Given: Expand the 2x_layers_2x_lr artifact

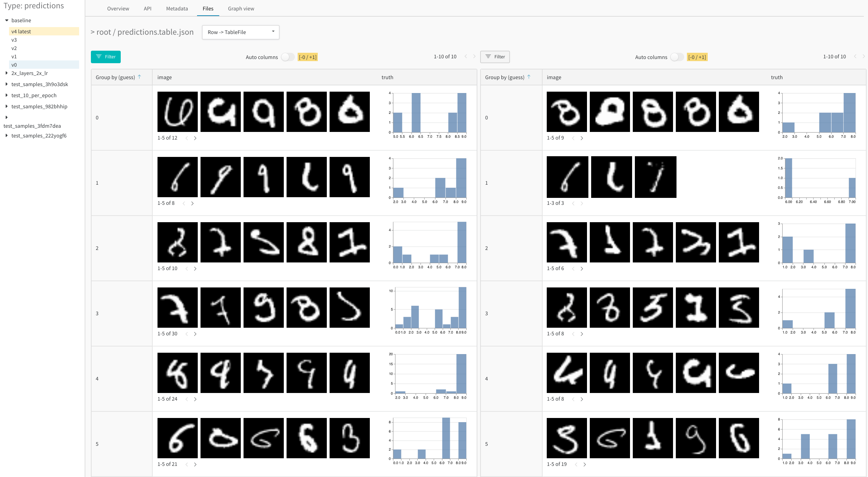Looking at the screenshot, I should click(x=7, y=73).
